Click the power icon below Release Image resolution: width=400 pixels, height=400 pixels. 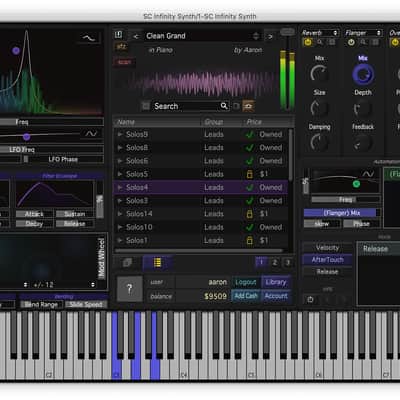[x=310, y=299]
